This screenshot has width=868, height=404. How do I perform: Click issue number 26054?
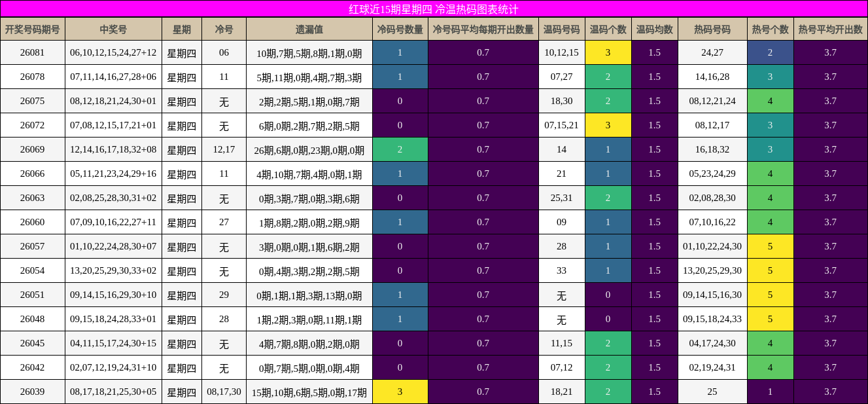pyautogui.click(x=33, y=270)
